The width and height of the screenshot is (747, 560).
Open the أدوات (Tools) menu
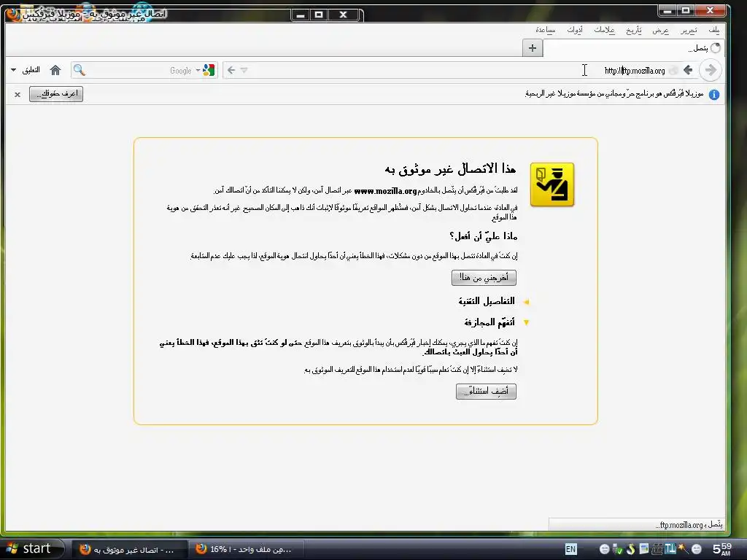pos(575,30)
